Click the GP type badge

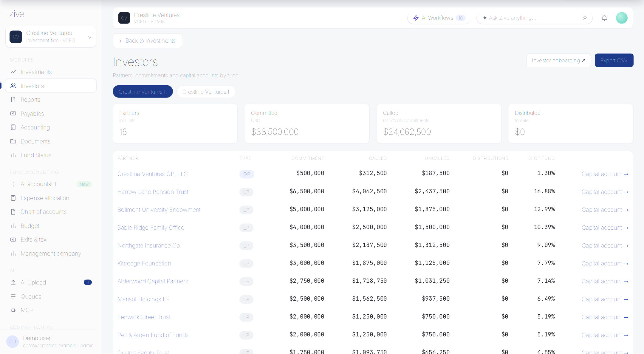[247, 174]
